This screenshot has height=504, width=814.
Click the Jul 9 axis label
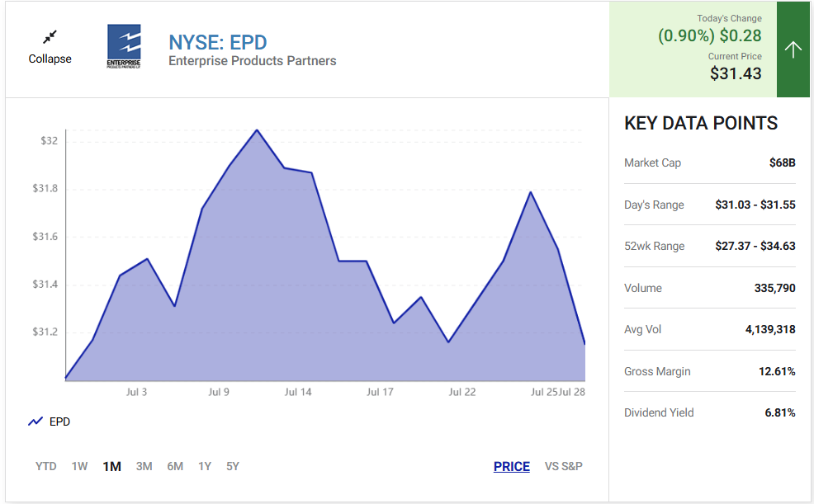(219, 392)
